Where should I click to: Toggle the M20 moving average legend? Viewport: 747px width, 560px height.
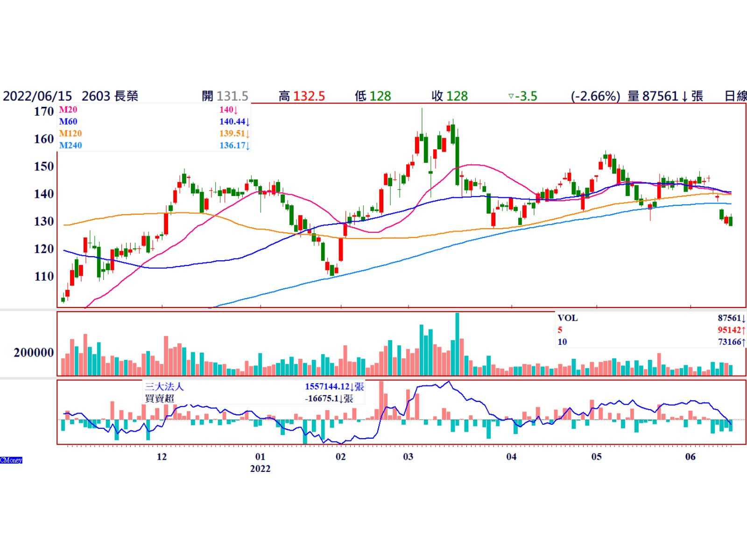click(68, 110)
